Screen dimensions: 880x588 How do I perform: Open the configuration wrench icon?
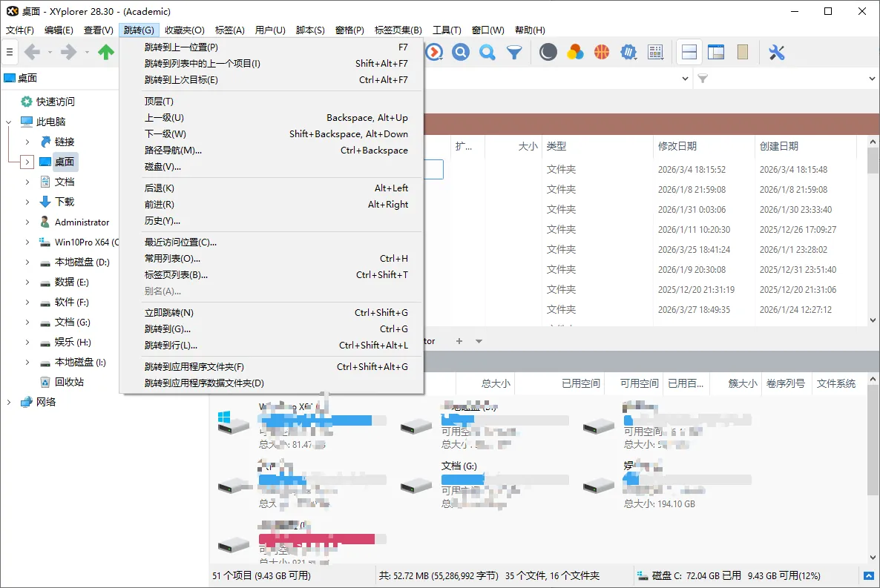777,52
